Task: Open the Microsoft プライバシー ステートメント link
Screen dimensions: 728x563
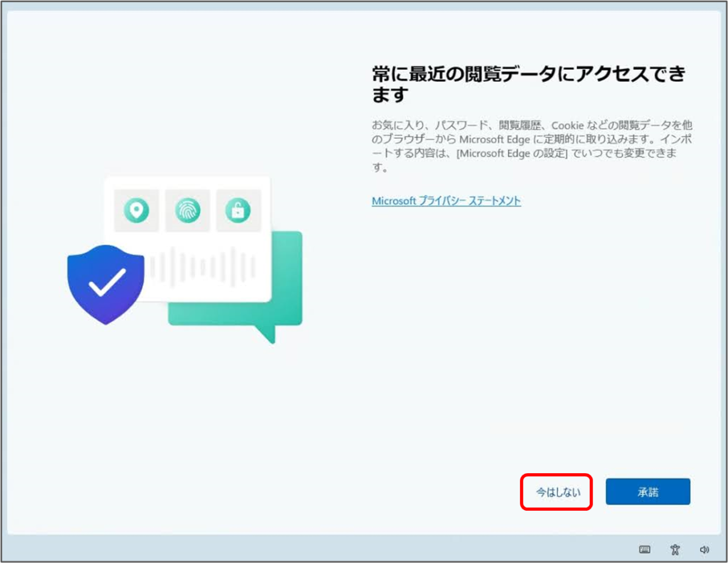Action: coord(446,201)
